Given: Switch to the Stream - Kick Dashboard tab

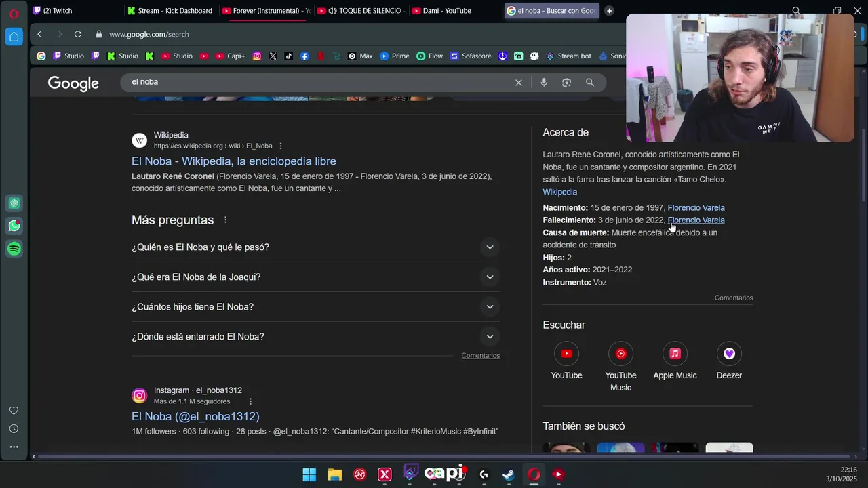Looking at the screenshot, I should pyautogui.click(x=170, y=11).
